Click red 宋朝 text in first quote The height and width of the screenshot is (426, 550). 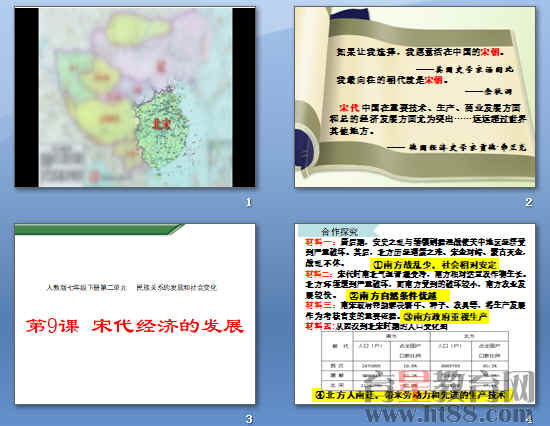[490, 52]
